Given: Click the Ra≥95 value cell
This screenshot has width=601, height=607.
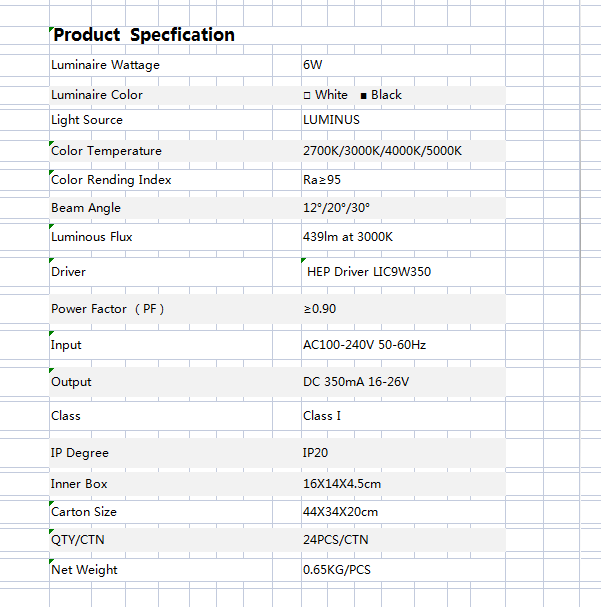Looking at the screenshot, I should [x=321, y=180].
